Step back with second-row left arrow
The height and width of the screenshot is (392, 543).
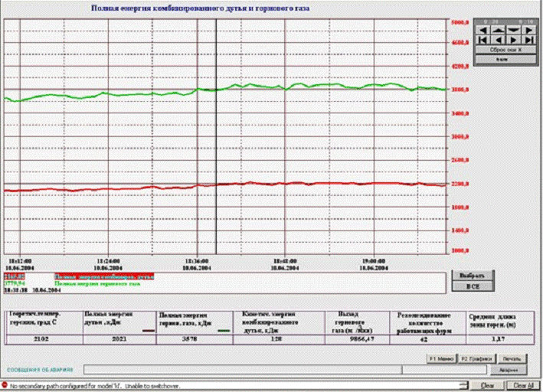(498, 40)
